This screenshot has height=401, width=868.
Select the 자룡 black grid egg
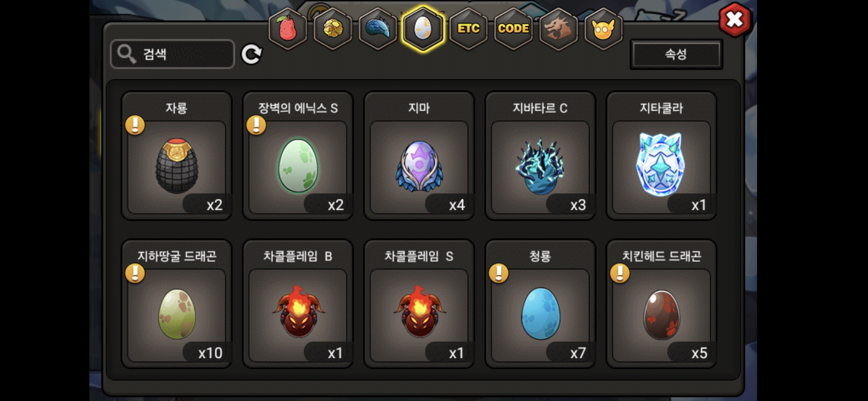pos(177,156)
